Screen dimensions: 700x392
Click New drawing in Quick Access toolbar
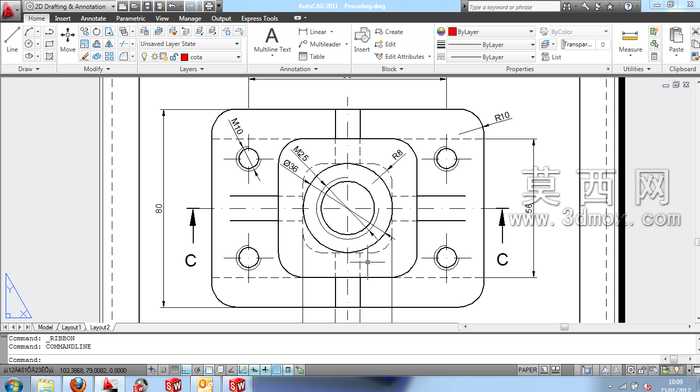pyautogui.click(x=123, y=6)
